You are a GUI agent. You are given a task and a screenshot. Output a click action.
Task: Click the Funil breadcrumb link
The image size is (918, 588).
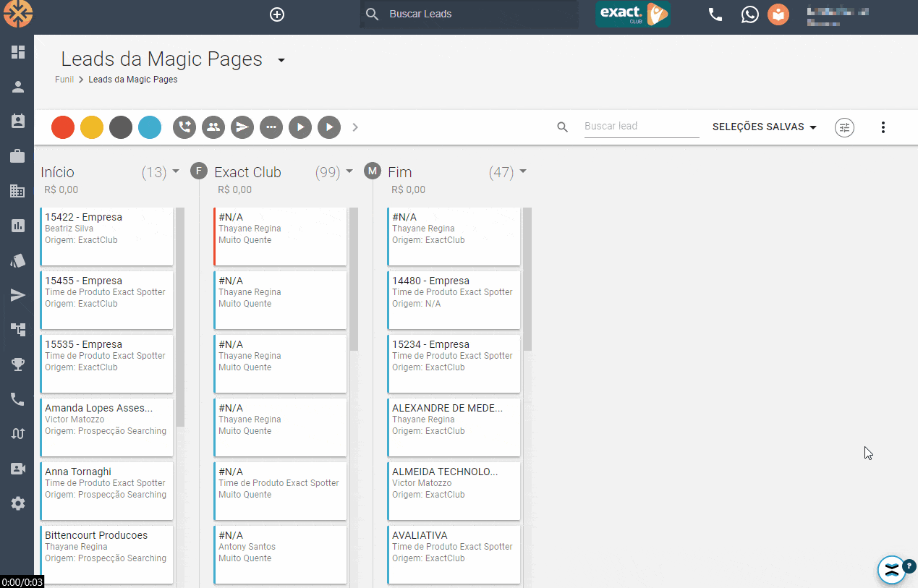(x=64, y=80)
